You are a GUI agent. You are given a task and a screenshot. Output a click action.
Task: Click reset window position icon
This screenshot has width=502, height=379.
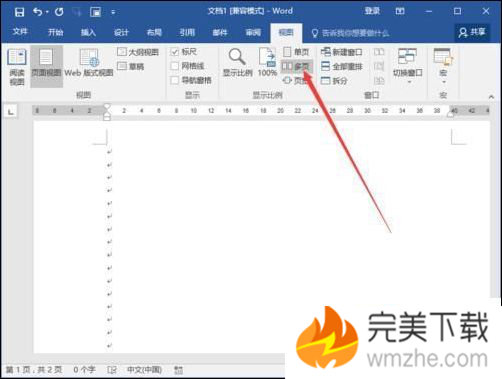point(379,80)
